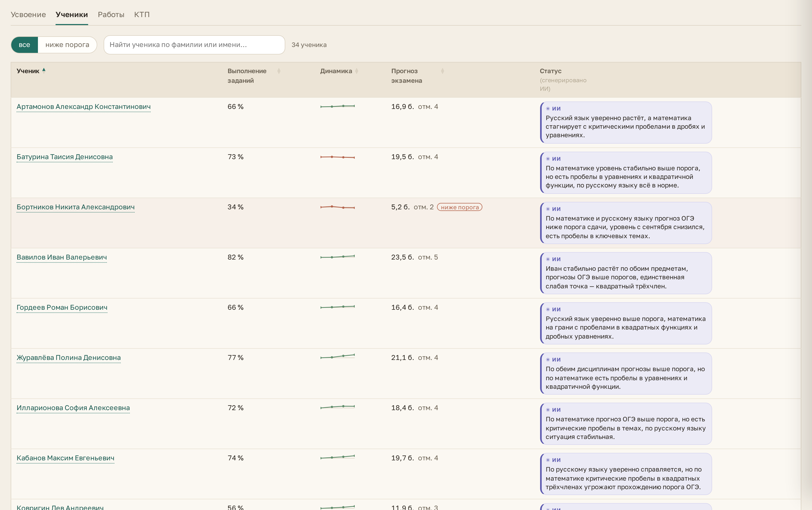The height and width of the screenshot is (510, 812).
Task: Open Журавлёва Полина Денисовна profile
Action: [69, 358]
